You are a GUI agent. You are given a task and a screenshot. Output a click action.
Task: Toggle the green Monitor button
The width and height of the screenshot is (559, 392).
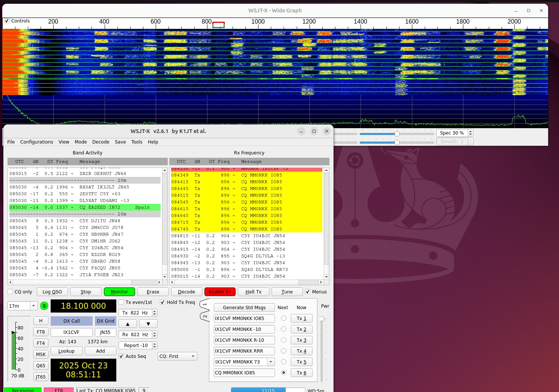click(119, 292)
